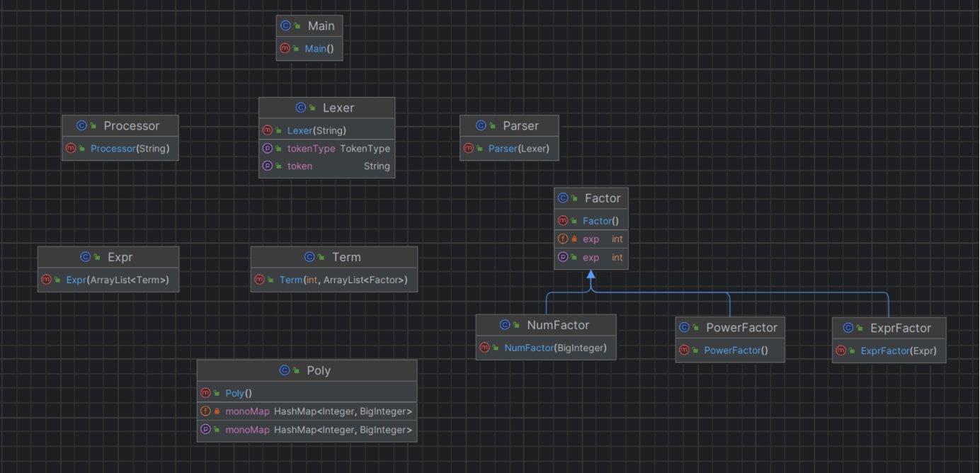Click the Factor() constructor row

pos(591,221)
